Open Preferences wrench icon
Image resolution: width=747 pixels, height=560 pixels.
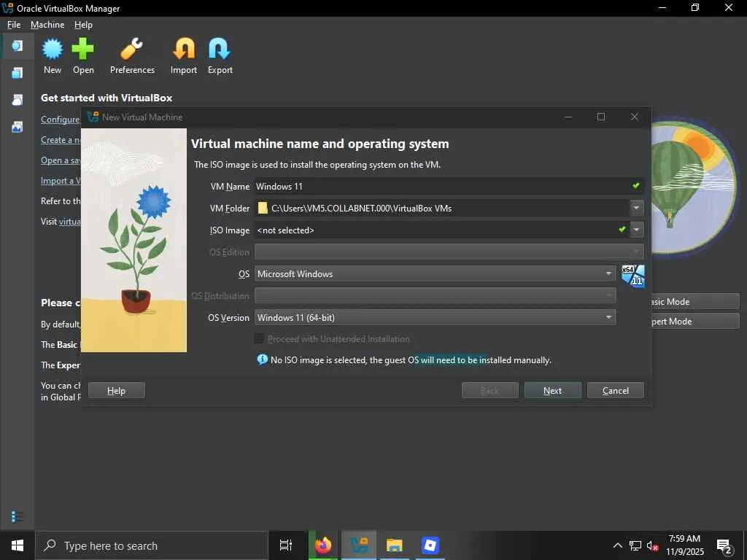tap(132, 49)
